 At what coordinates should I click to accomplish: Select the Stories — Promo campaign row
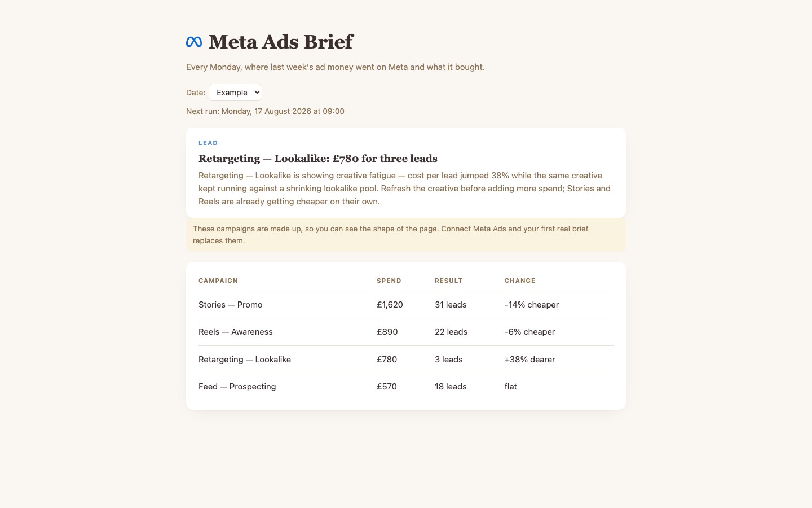[x=406, y=305]
